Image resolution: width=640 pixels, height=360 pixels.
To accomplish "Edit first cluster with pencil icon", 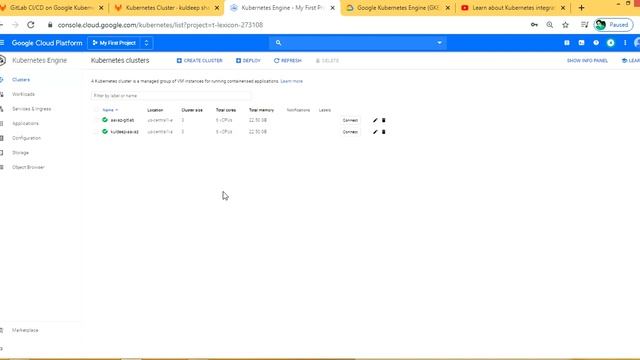I will point(375,120).
